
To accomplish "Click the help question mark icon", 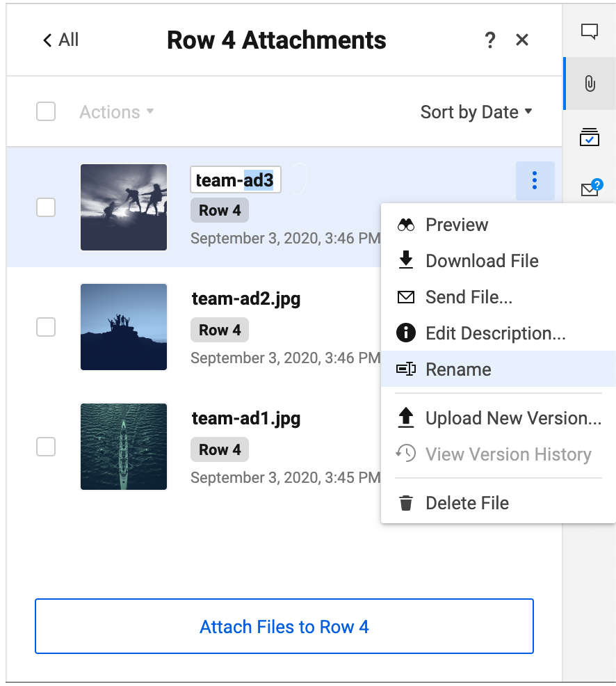I will point(490,40).
